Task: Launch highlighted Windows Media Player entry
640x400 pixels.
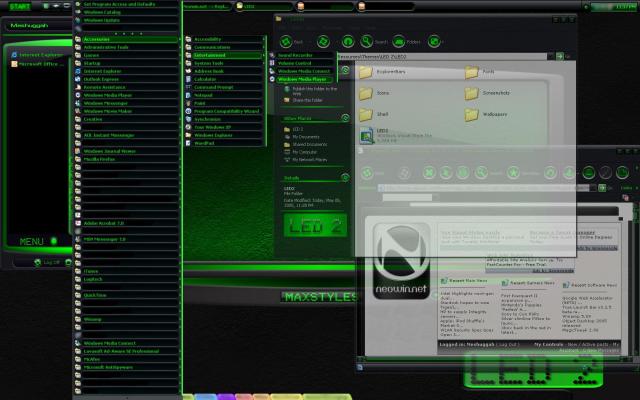Action: coord(302,79)
